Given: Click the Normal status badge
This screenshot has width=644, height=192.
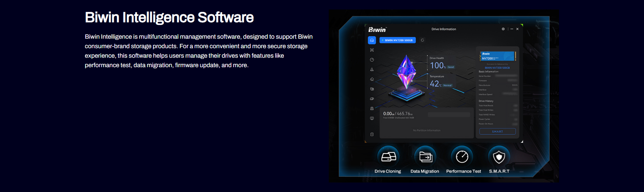Looking at the screenshot, I should coord(447,85).
